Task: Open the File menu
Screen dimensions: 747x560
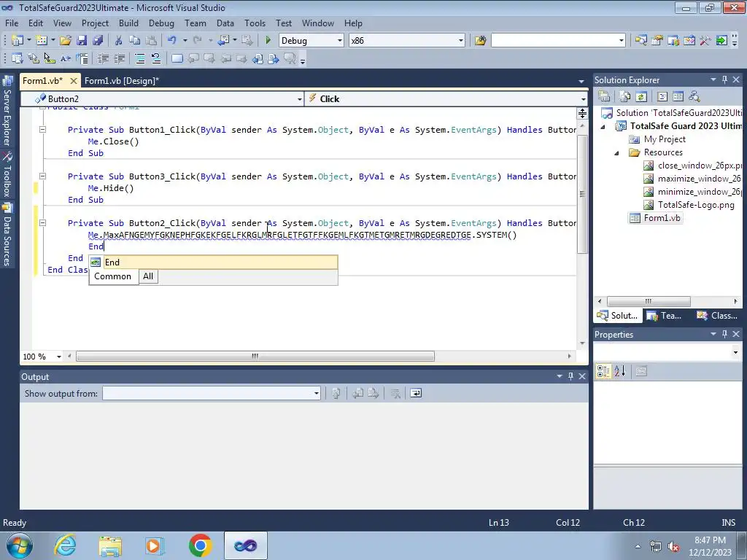Action: click(12, 23)
